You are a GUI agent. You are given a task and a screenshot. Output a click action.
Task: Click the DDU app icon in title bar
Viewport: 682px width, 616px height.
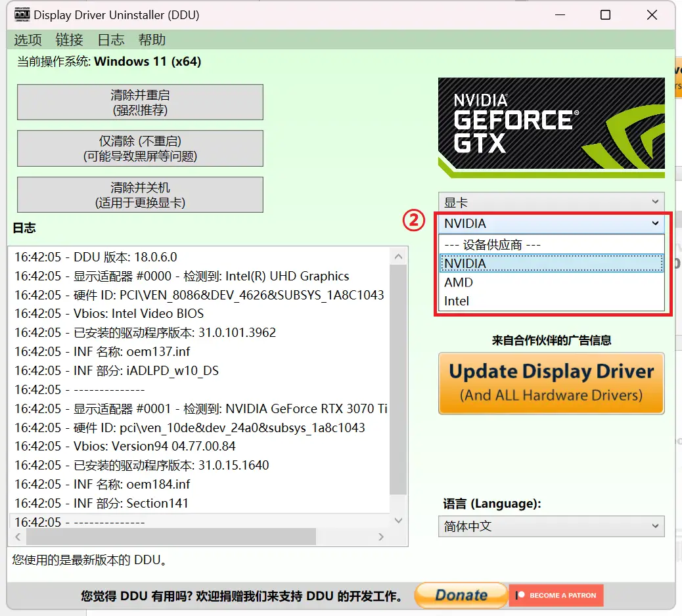click(20, 14)
